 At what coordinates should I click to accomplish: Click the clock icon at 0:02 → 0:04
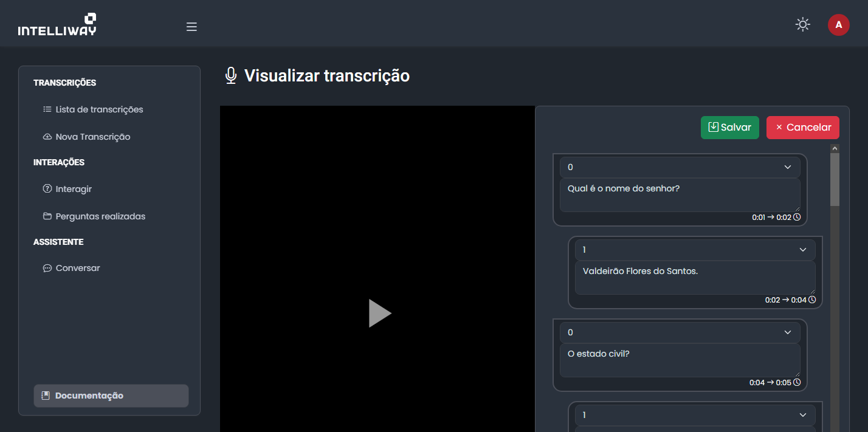(x=812, y=300)
